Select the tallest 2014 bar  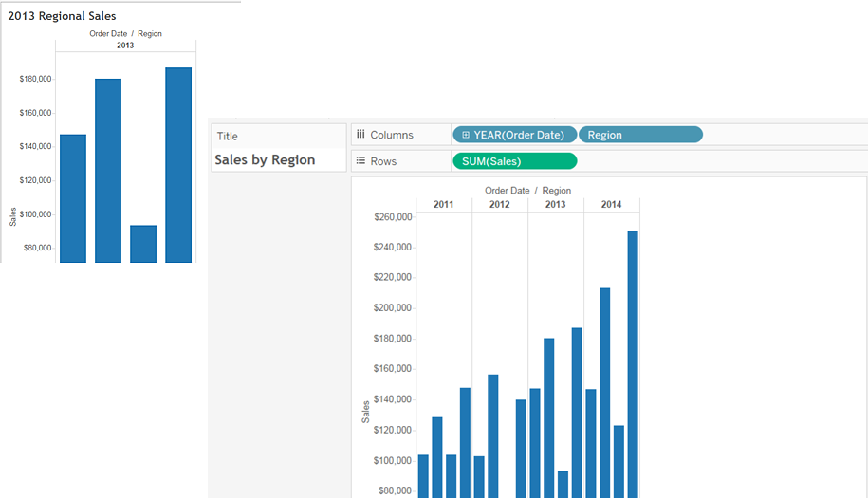click(633, 364)
